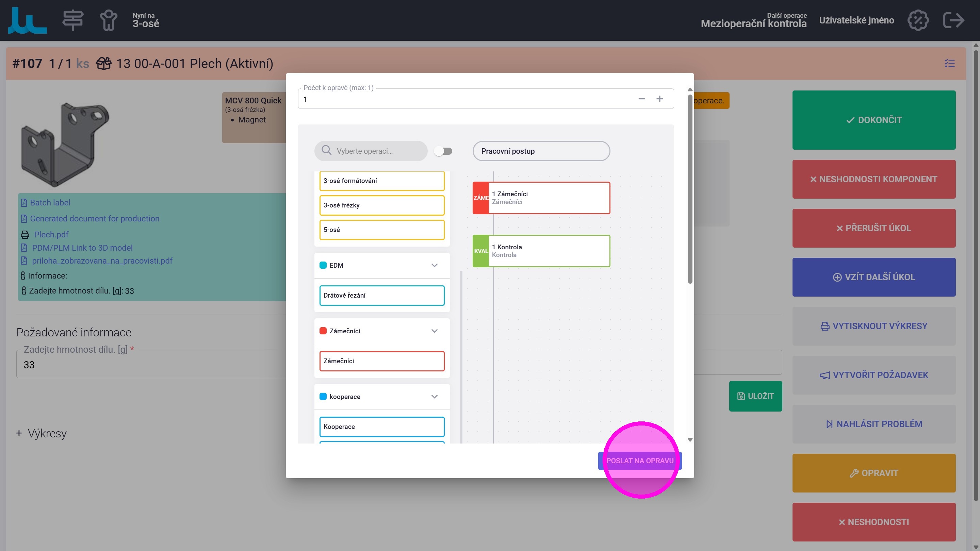Open the settings badge icon
Screen dimensions: 980x551
[918, 20]
